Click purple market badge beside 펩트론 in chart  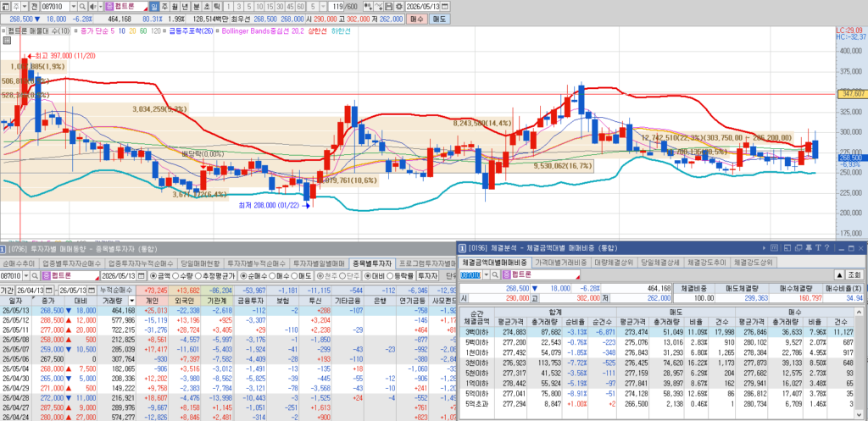pyautogui.click(x=109, y=6)
